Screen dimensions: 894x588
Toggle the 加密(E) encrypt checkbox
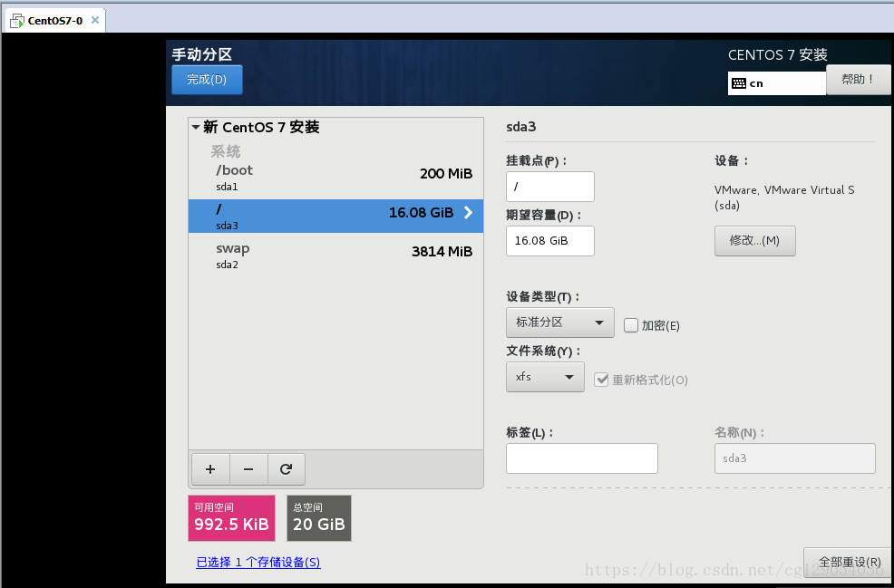coord(630,325)
